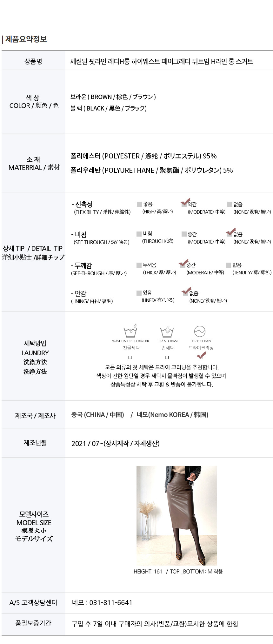This screenshot has height=644, width=273.
Task: Select the 두꺼움 (THICK) thickness checkbox
Action: pos(139,265)
